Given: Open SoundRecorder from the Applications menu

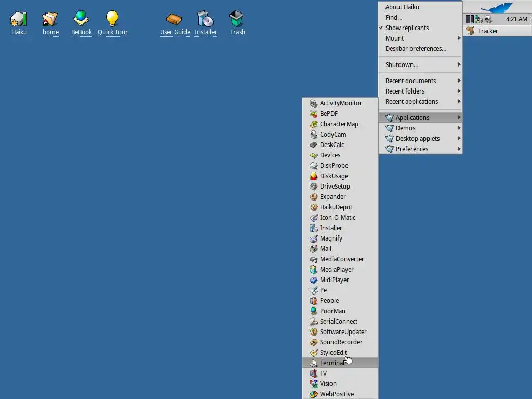Looking at the screenshot, I should [340, 342].
